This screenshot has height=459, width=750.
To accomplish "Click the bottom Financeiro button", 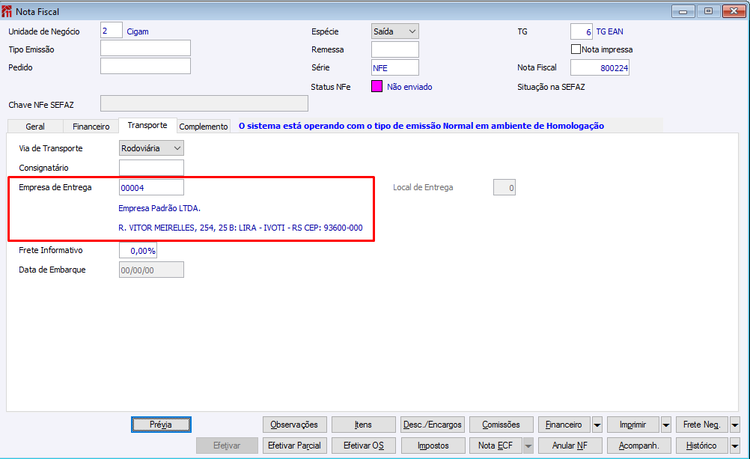I will click(564, 425).
